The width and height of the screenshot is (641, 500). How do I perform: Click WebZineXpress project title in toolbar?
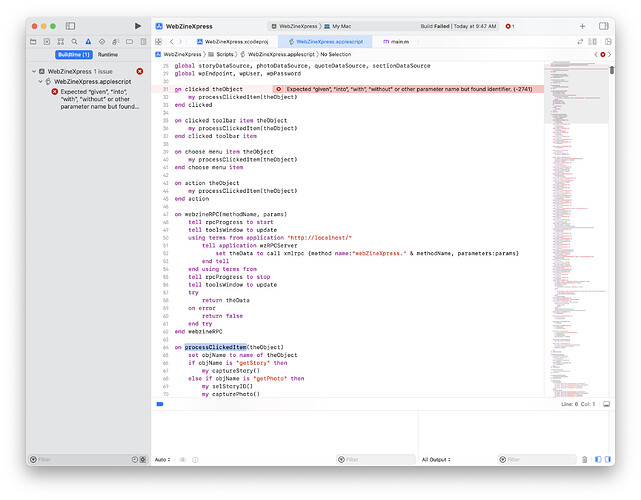pyautogui.click(x=189, y=26)
